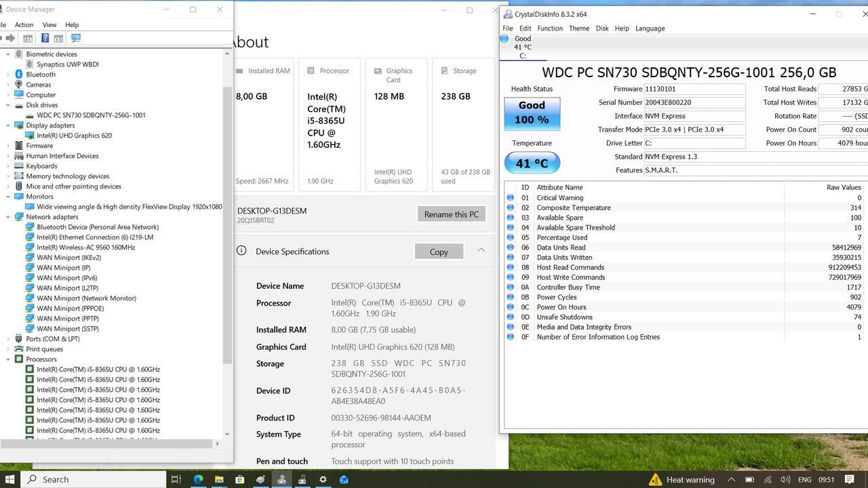Select Intel(R) UHD Graphics 620 adapter
868x488 pixels.
[74, 136]
